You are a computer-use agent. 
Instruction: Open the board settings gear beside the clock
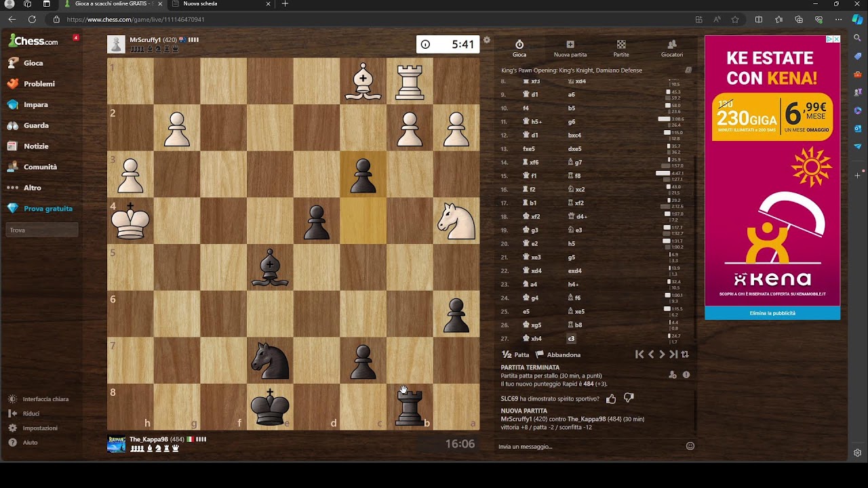[x=486, y=41]
